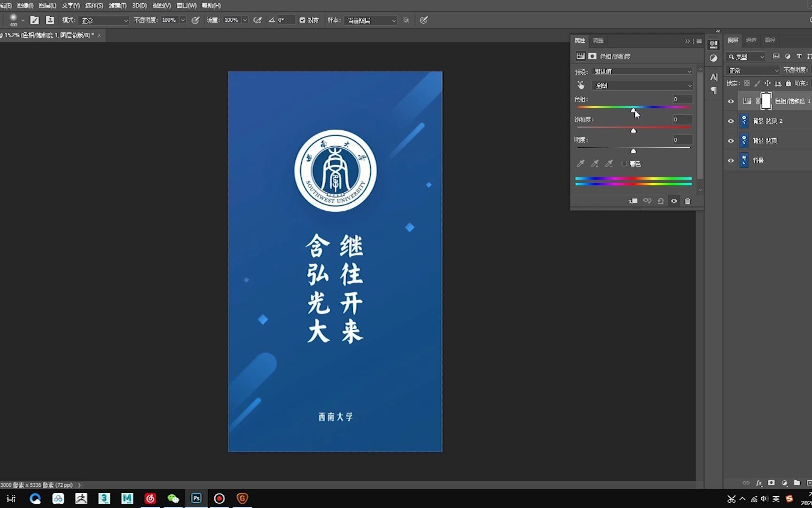
Task: Enable the 着色 colorize checkbox
Action: (624, 164)
